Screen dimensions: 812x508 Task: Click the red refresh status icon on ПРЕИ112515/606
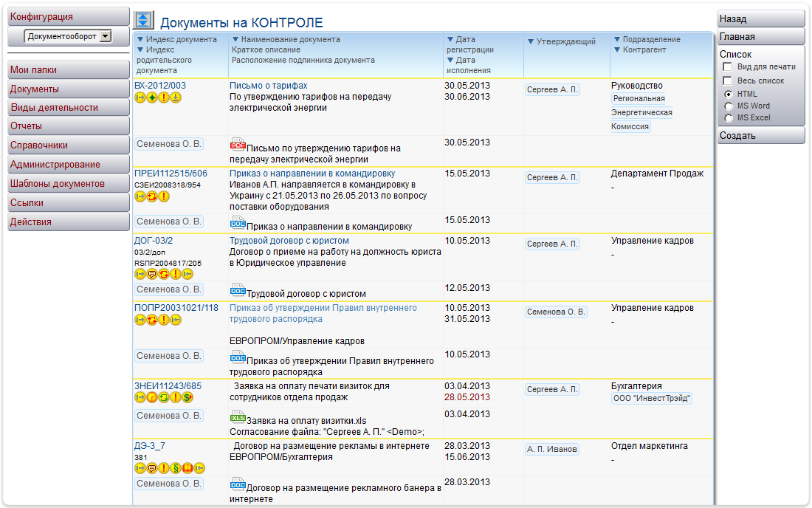click(151, 196)
